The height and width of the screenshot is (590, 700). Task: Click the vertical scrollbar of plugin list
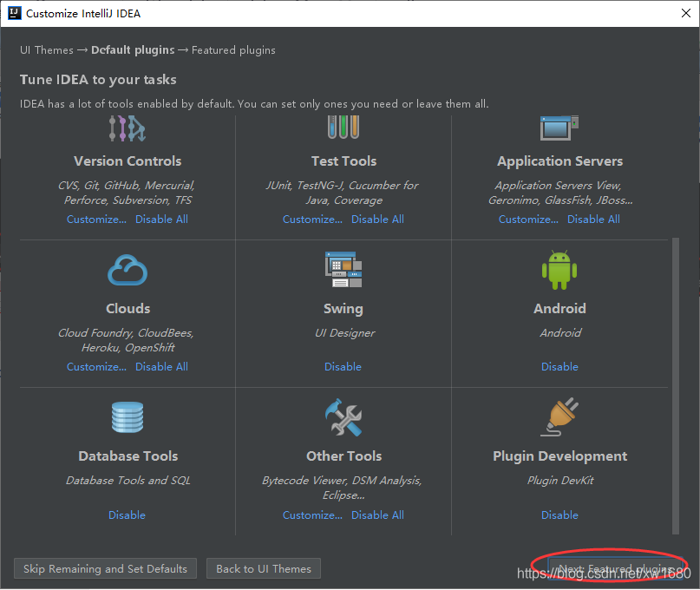(x=676, y=385)
